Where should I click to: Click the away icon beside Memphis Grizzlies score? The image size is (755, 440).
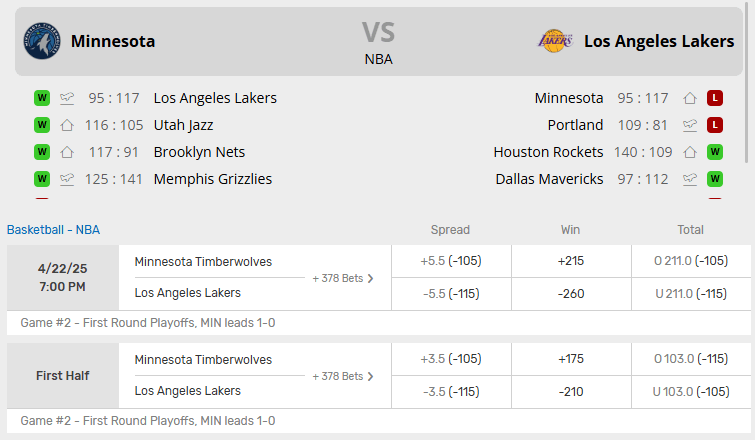[x=67, y=179]
